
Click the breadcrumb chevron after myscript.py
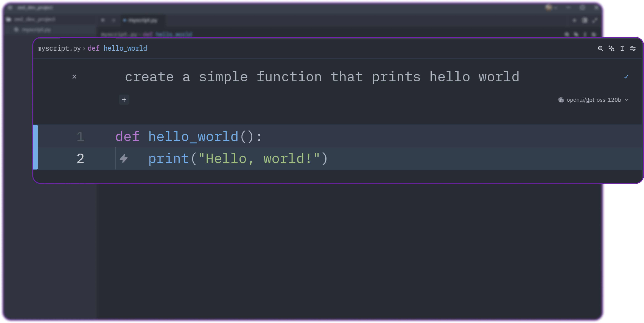tap(84, 48)
